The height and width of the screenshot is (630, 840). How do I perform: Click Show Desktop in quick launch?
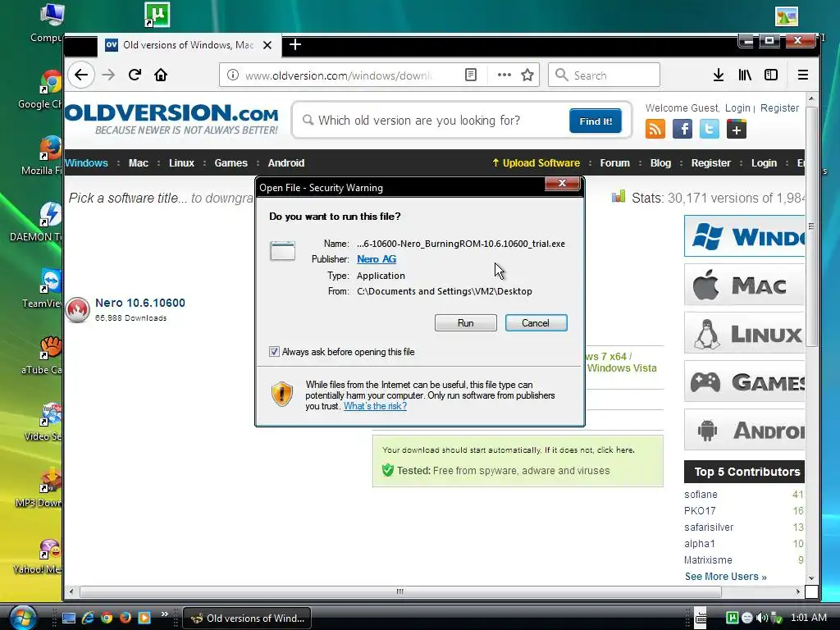69,618
